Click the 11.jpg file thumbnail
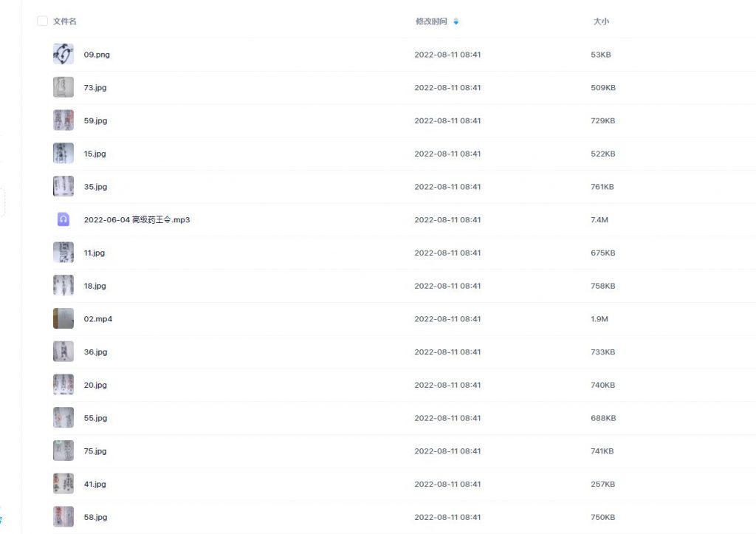This screenshot has width=756, height=534. (63, 253)
